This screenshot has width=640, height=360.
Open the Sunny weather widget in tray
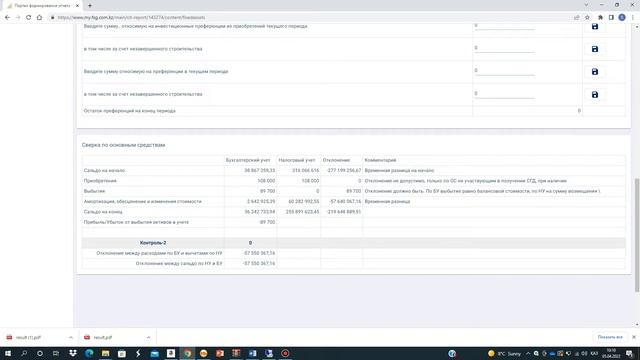[x=504, y=353]
